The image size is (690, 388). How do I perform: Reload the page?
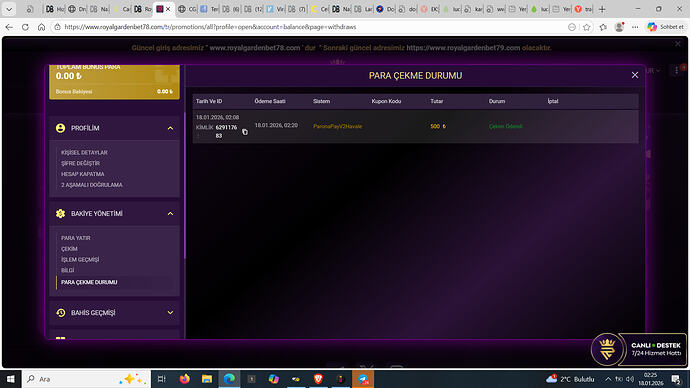[x=25, y=27]
